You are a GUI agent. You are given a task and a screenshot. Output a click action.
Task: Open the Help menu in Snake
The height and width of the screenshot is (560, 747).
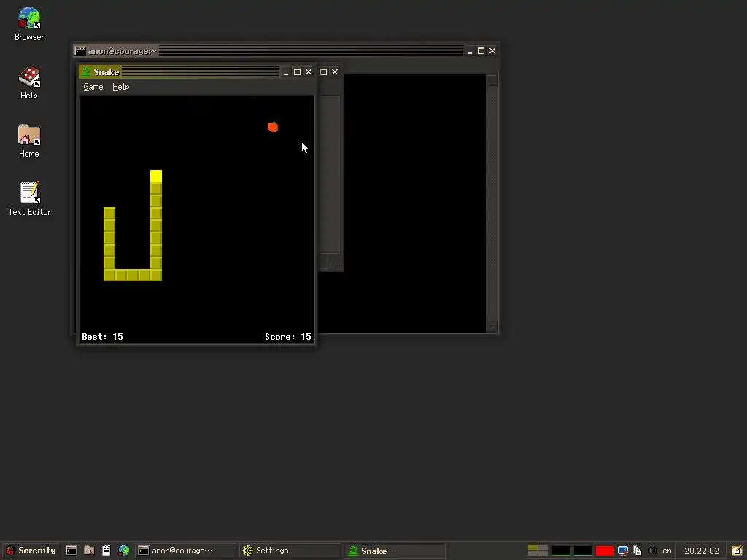(121, 87)
